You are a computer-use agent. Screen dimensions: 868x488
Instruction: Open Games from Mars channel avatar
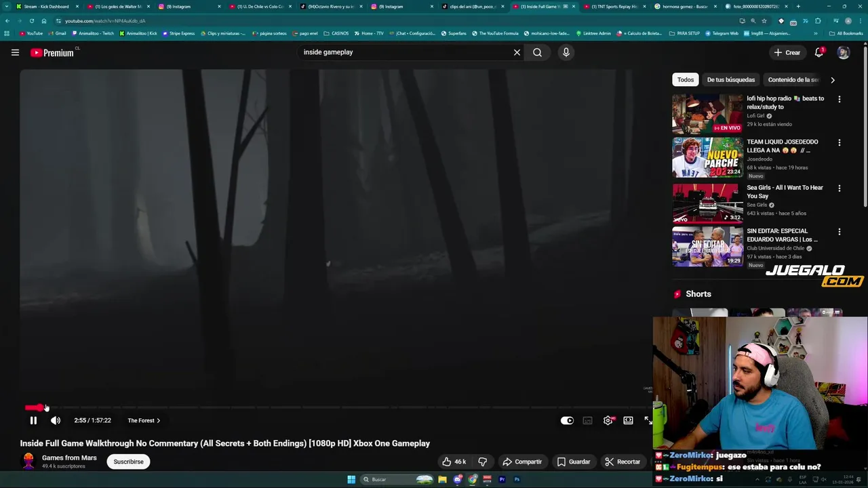click(x=28, y=462)
